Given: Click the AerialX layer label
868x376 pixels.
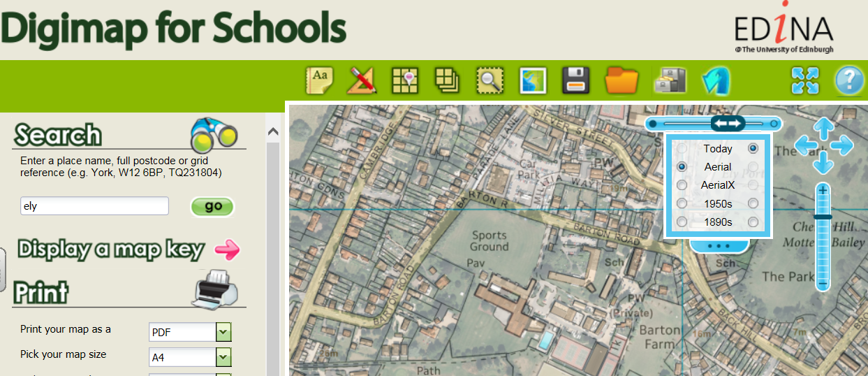Looking at the screenshot, I should (x=718, y=185).
